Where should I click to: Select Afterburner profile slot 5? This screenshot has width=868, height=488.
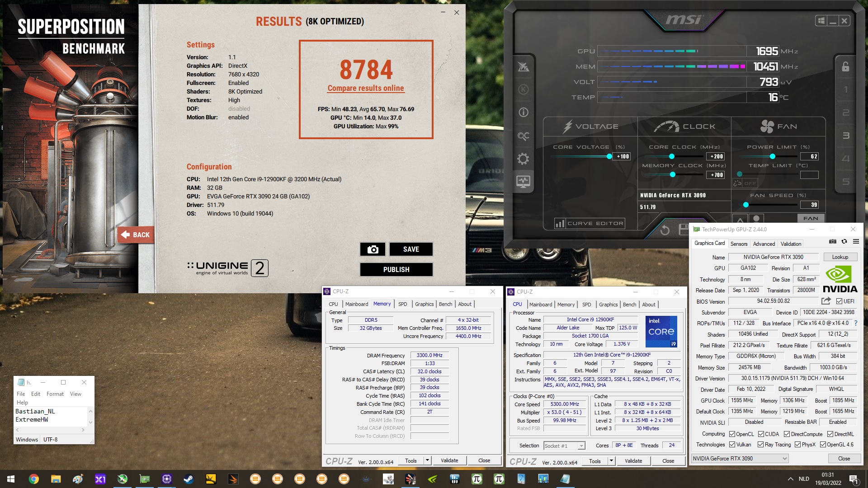[846, 182]
